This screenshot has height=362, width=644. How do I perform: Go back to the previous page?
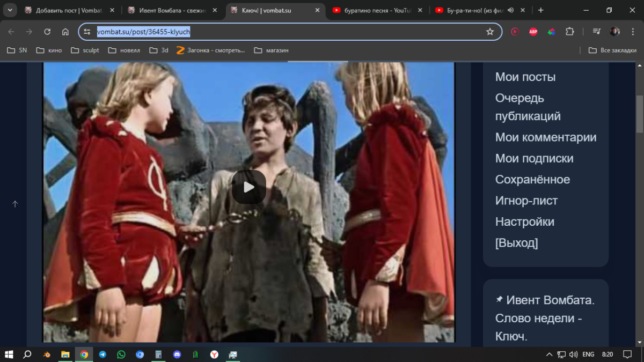point(11,32)
